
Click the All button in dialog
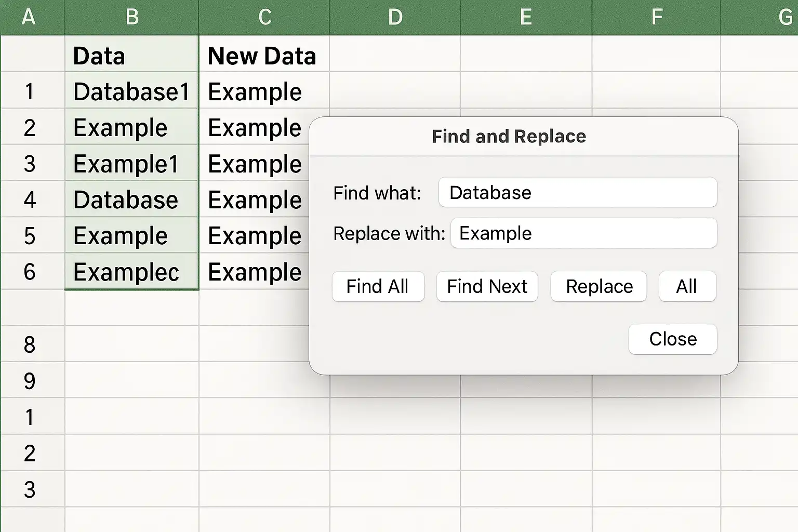[687, 286]
